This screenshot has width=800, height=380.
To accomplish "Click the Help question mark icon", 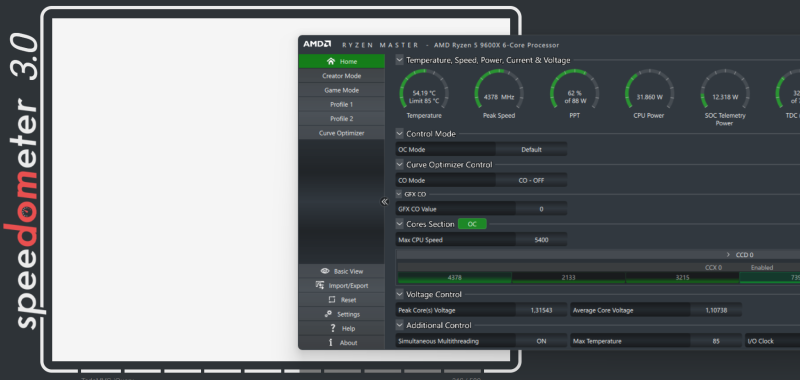I will (333, 328).
